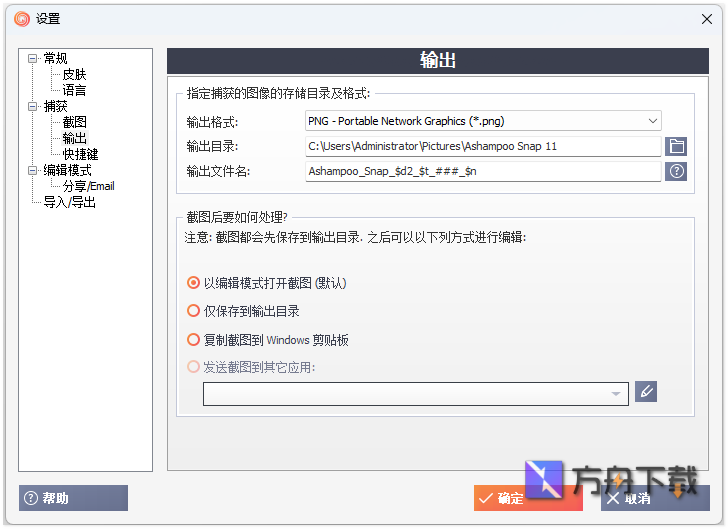Viewport: 728px width, 529px height.
Task: Click the 帮助 help button
Action: coord(73,498)
